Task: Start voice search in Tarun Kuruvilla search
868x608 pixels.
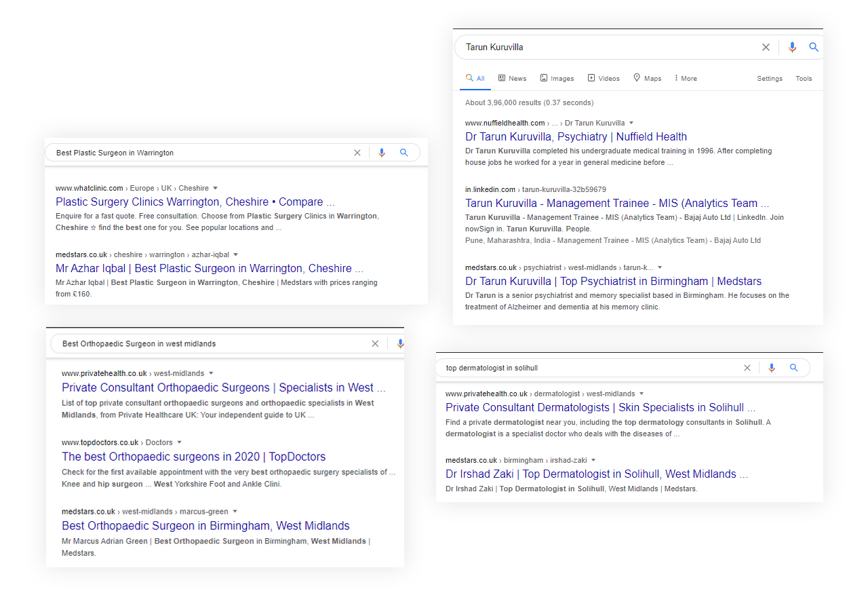Action: tap(792, 47)
